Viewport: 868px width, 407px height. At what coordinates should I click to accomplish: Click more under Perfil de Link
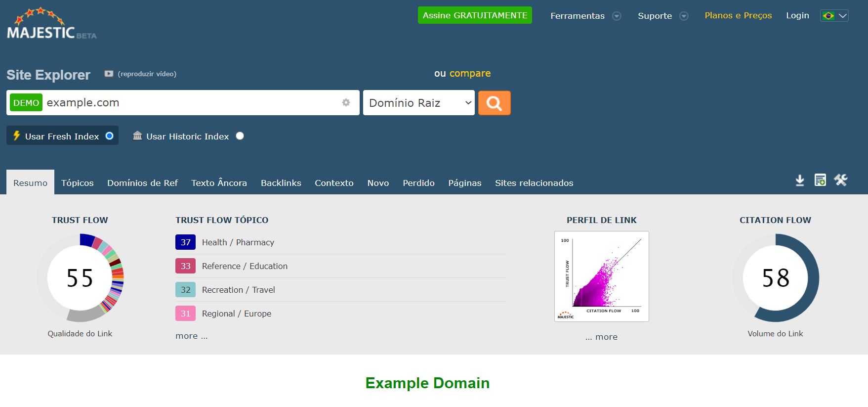pos(601,337)
